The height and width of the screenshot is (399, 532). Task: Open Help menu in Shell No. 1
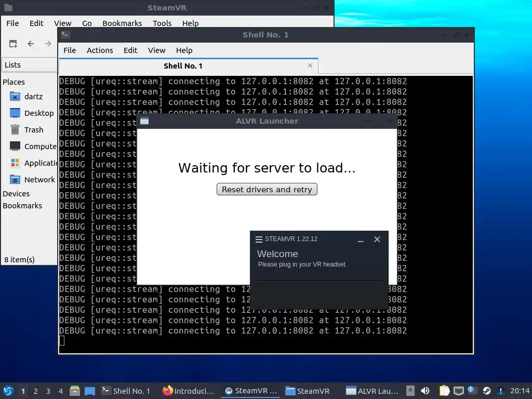click(184, 50)
